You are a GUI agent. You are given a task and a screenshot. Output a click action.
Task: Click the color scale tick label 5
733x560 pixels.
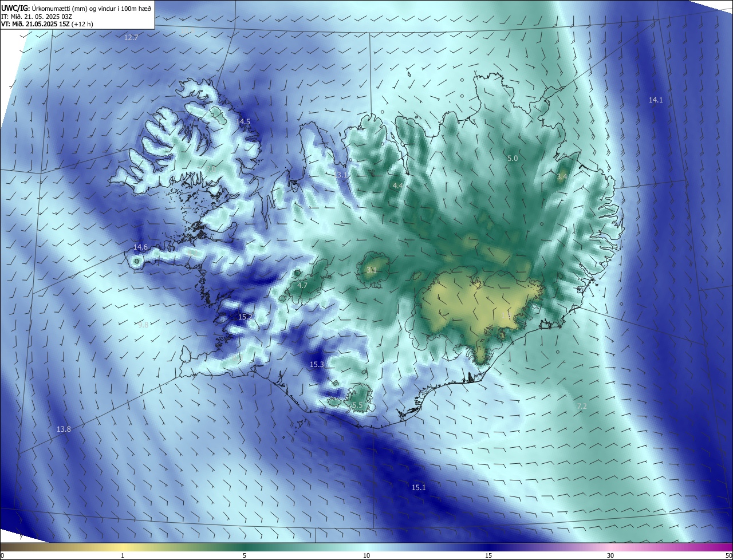(x=245, y=556)
